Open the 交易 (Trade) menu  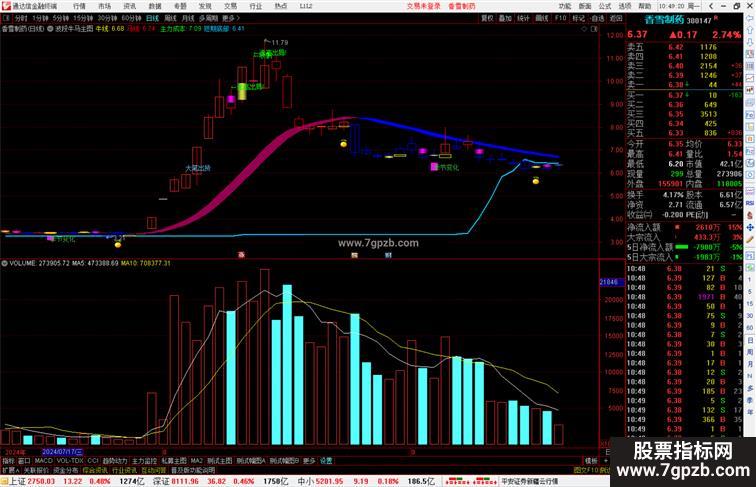tap(230, 6)
